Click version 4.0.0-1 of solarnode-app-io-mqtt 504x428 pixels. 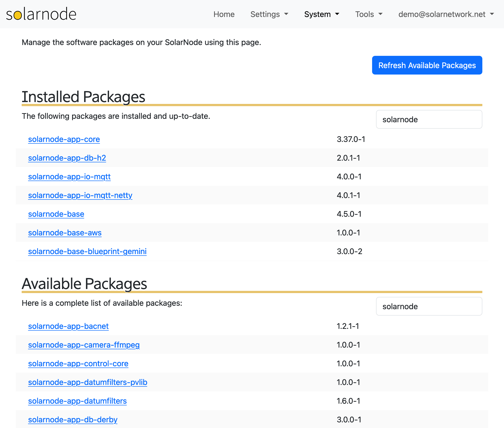tap(349, 177)
